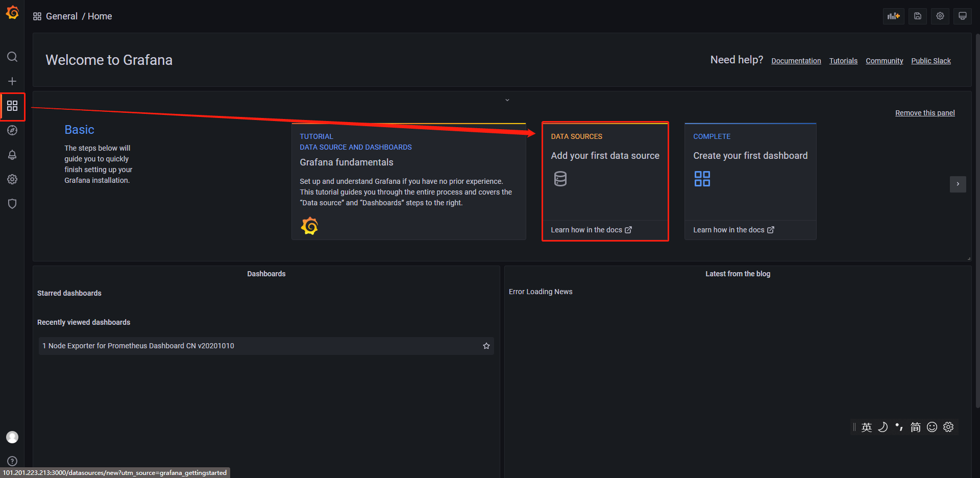
Task: Open the Public Slack link
Action: (x=931, y=61)
